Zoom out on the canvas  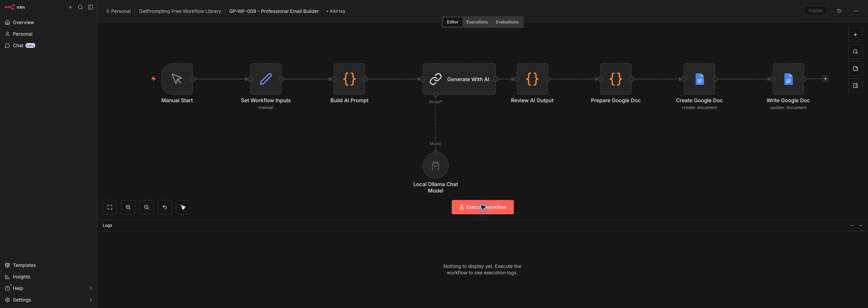click(x=146, y=207)
